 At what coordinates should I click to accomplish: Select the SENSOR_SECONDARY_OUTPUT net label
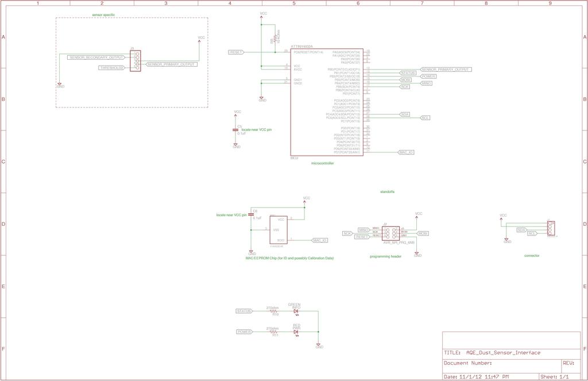click(x=96, y=57)
